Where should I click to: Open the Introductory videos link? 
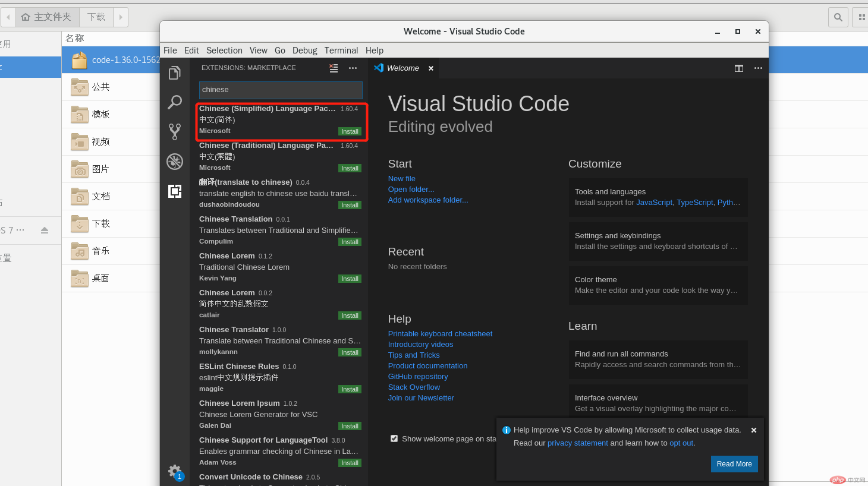point(420,345)
